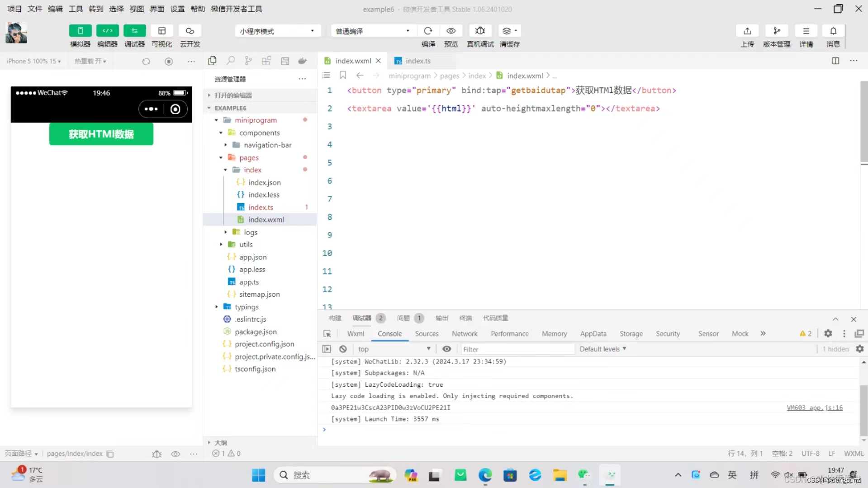Collapse the miniprogram folder

pyautogui.click(x=217, y=120)
